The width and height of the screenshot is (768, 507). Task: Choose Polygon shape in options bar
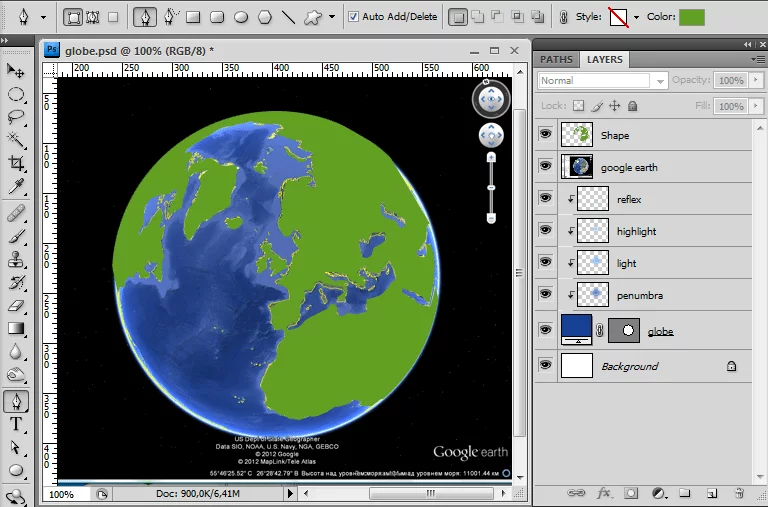tap(264, 18)
